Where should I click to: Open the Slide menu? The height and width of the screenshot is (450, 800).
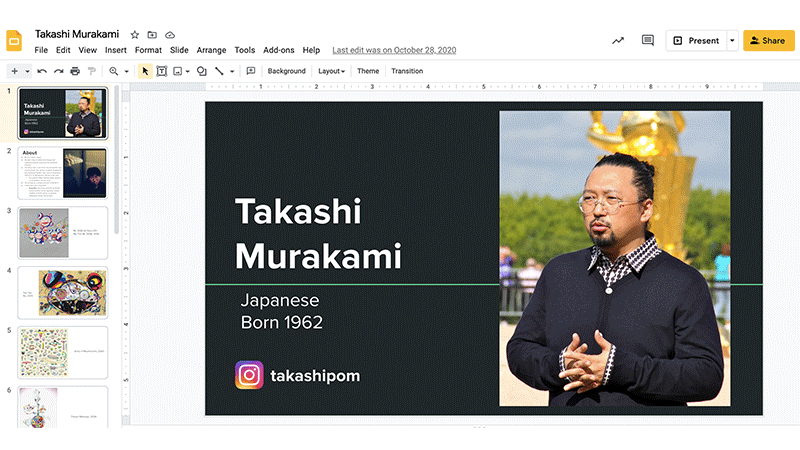pos(179,50)
